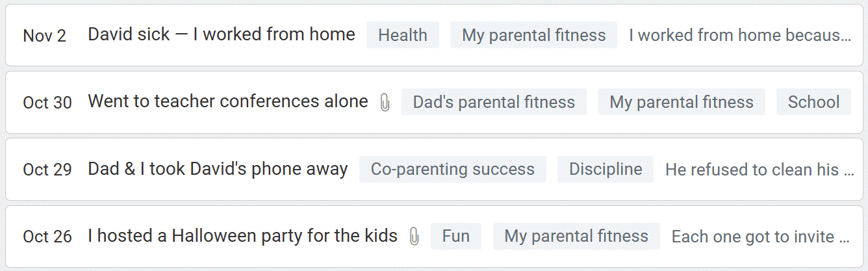The width and height of the screenshot is (868, 271).
Task: Click preview text 'Each one got to invite'
Action: point(760,237)
